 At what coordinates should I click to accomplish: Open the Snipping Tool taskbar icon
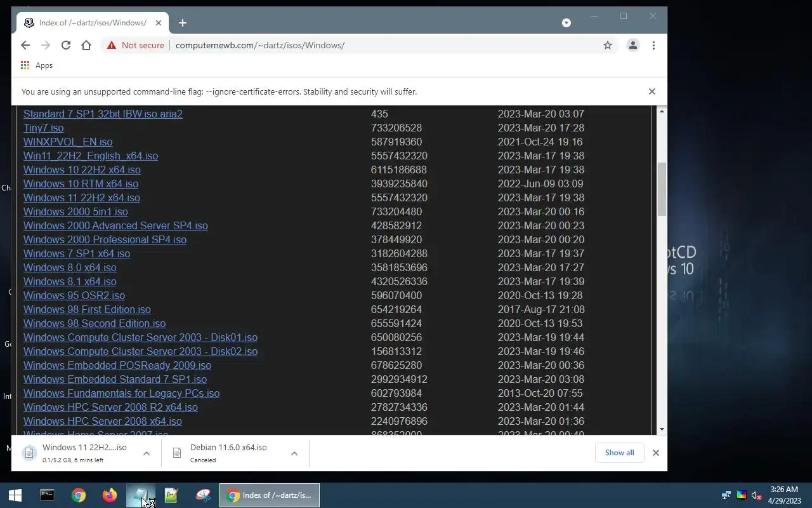[x=203, y=495]
